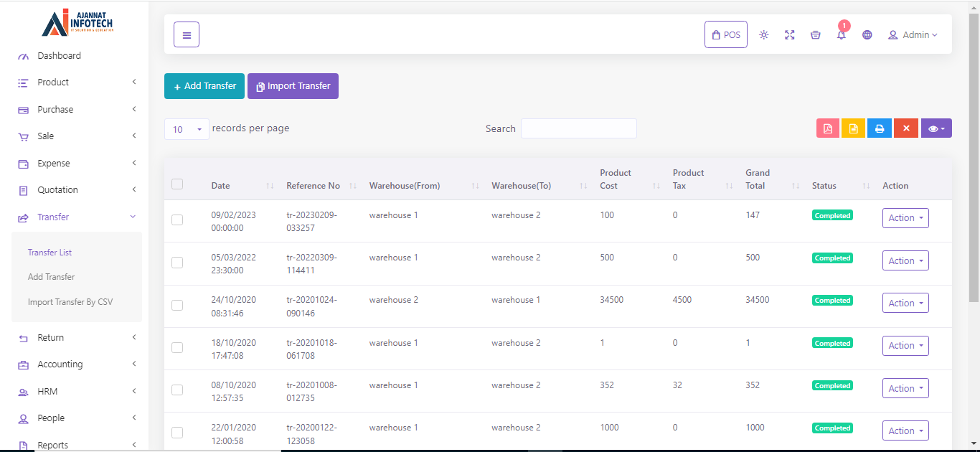Open the notifications bell
Image resolution: width=980 pixels, height=452 pixels.
841,35
